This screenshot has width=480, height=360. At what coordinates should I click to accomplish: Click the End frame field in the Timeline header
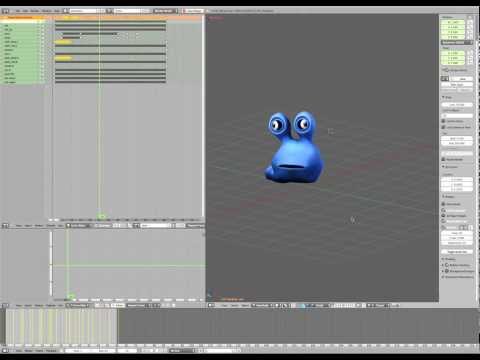click(x=103, y=351)
